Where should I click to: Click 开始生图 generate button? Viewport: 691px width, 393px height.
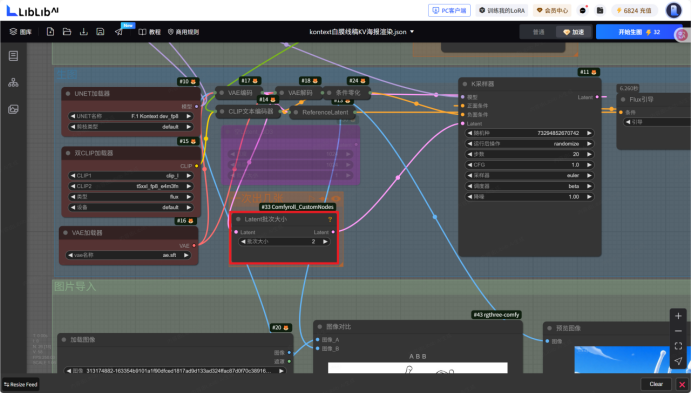tap(639, 32)
